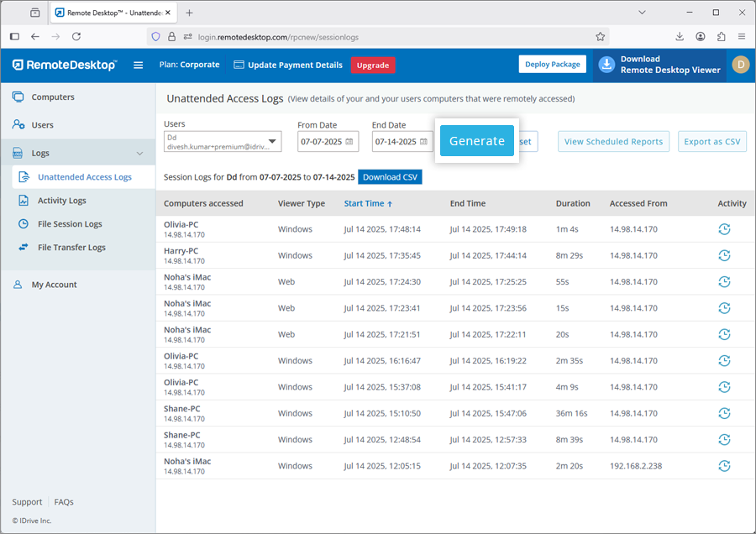Open Firefox downloads panel

tap(680, 37)
